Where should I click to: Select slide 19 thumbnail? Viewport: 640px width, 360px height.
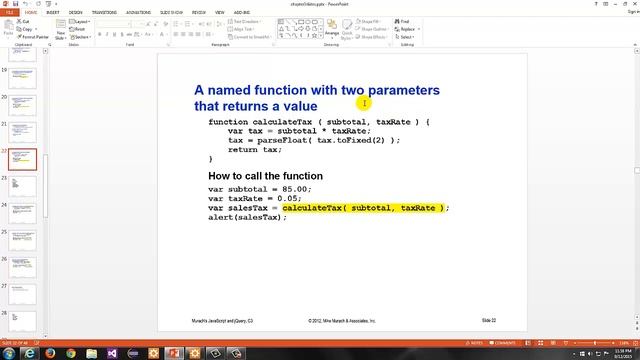tap(22, 78)
